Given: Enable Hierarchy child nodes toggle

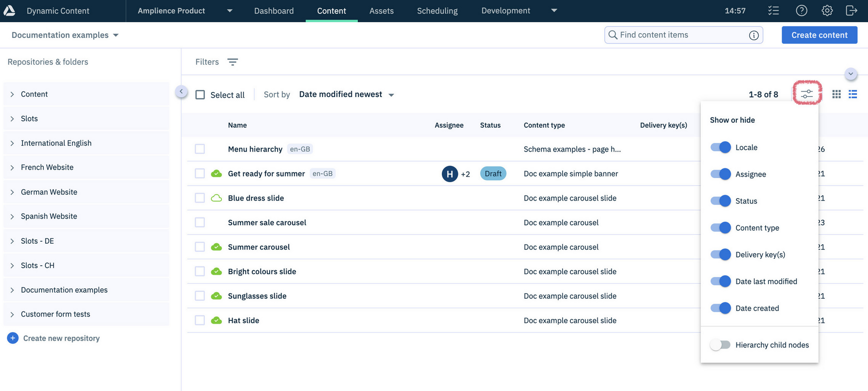Looking at the screenshot, I should 720,345.
